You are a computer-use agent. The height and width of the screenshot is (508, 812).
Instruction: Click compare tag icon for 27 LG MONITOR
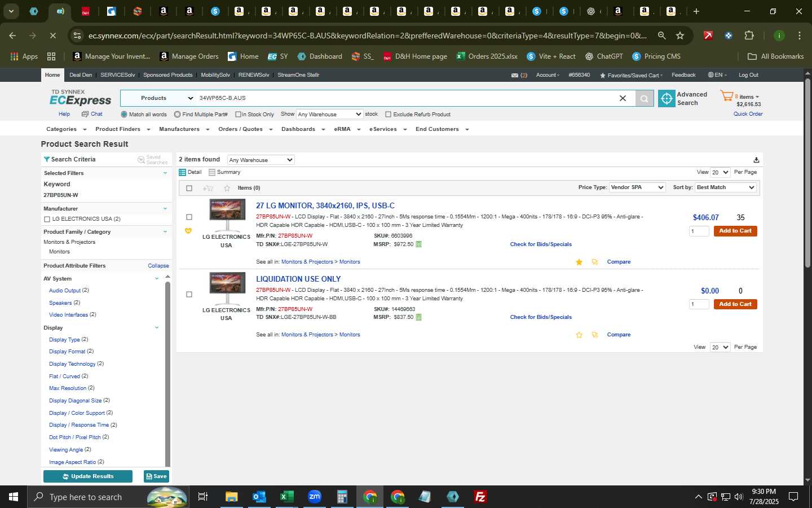click(x=594, y=262)
